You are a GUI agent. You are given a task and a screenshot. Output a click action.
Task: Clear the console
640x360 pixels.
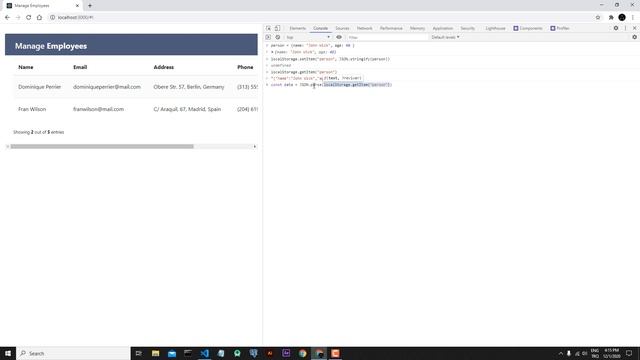pos(278,37)
